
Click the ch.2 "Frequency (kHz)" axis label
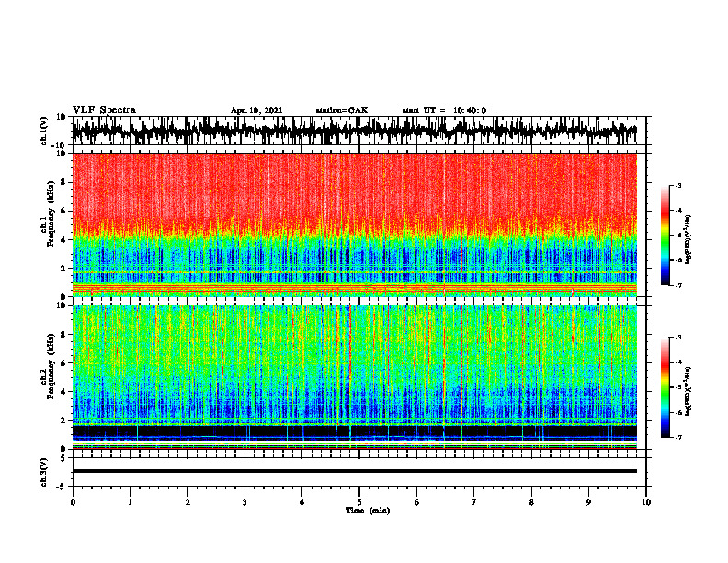point(51,366)
